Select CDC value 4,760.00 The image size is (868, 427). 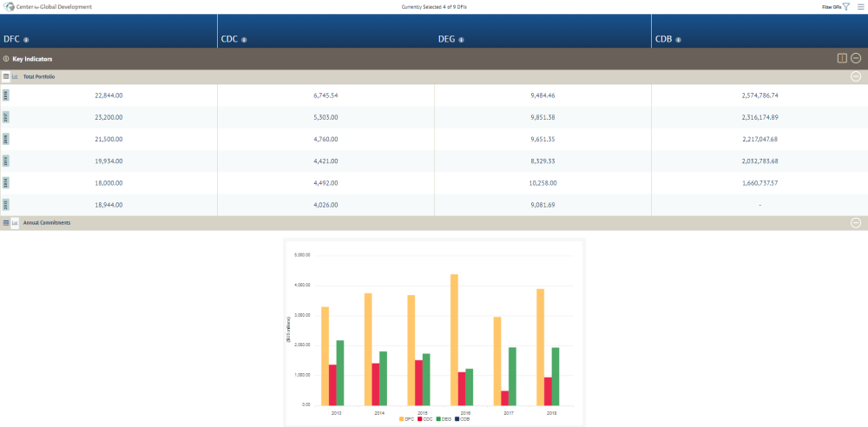pos(325,139)
